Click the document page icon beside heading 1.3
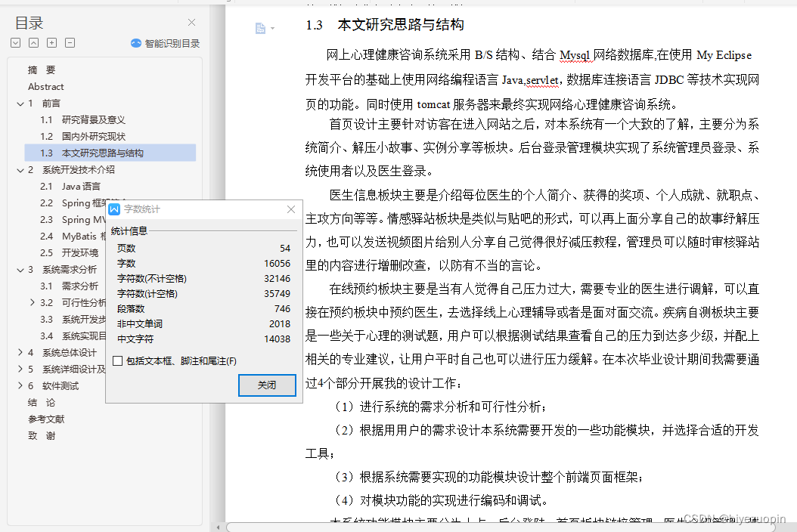This screenshot has width=797, height=532. pyautogui.click(x=260, y=28)
